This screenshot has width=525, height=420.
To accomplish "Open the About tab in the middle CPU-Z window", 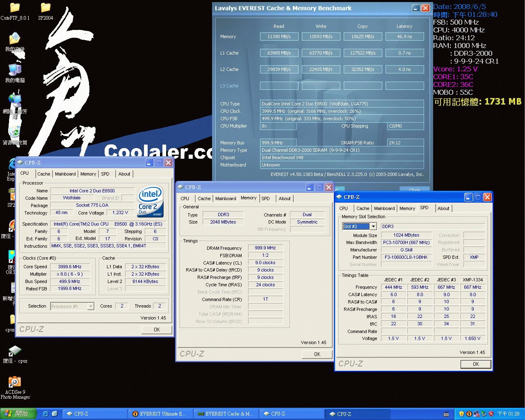I will pyautogui.click(x=285, y=199).
